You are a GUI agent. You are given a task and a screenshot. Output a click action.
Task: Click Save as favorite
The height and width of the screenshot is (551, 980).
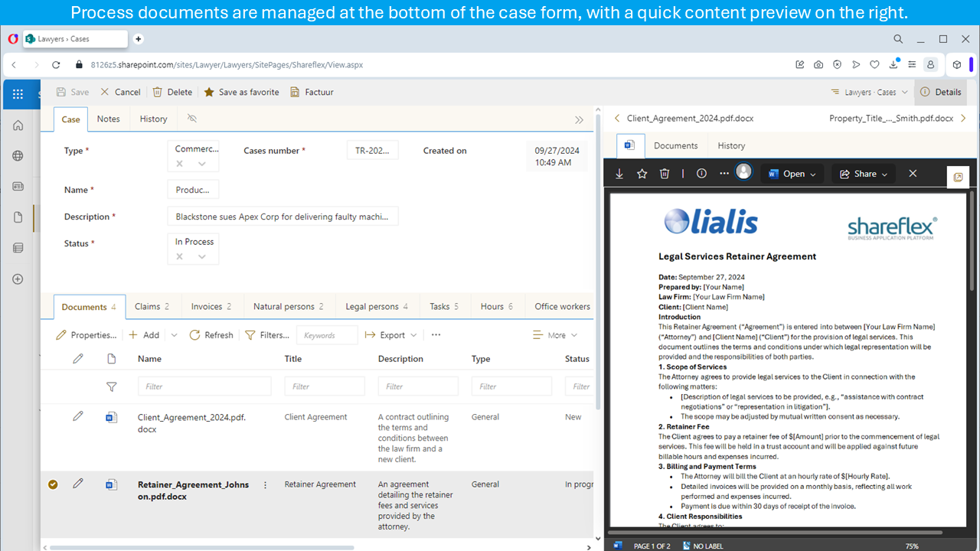(x=241, y=92)
